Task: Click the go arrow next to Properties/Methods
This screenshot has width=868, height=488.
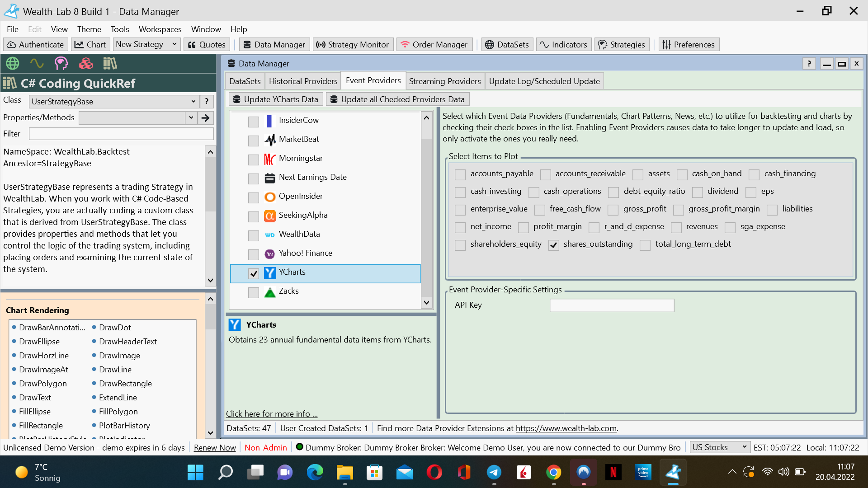Action: click(x=206, y=118)
